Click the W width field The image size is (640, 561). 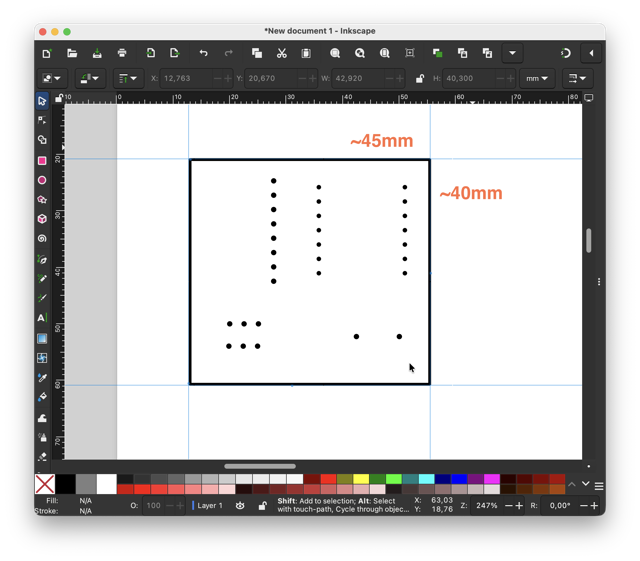(358, 78)
